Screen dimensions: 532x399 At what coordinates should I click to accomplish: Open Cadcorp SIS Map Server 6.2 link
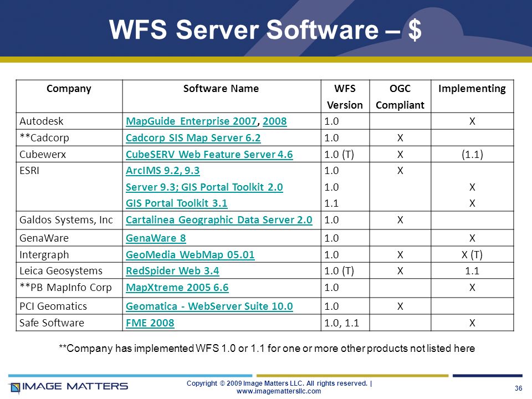pos(193,138)
